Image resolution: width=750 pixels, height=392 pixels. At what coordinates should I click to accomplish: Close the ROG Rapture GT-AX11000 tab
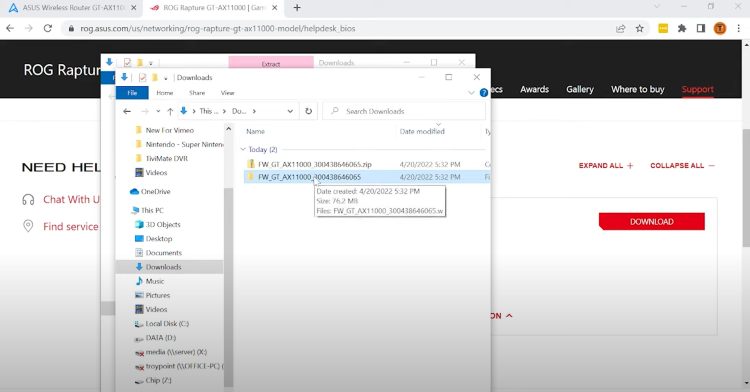(275, 8)
